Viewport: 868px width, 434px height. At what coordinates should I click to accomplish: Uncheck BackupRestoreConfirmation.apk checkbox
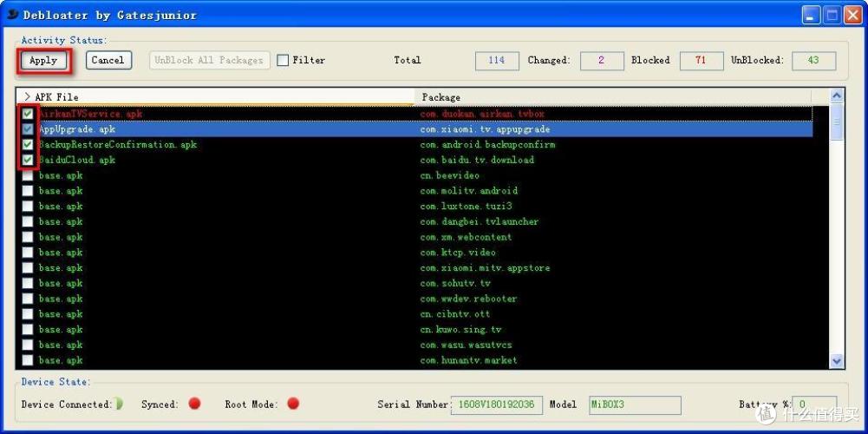click(x=28, y=145)
